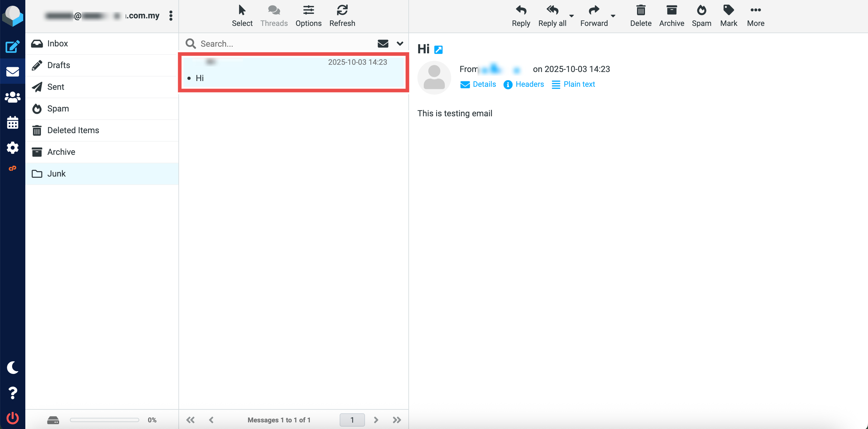Expand the search options chevron
Image resolution: width=868 pixels, height=429 pixels.
pos(400,43)
